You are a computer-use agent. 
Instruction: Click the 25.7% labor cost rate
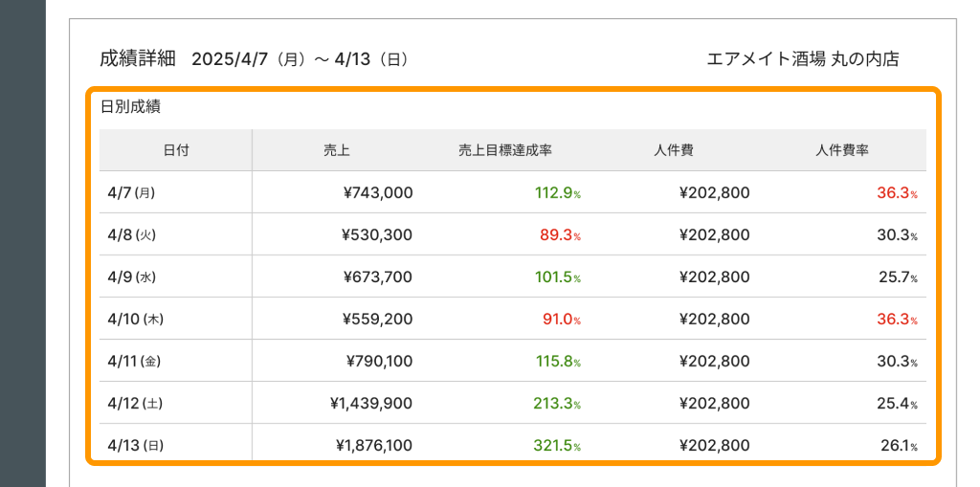[x=899, y=277]
